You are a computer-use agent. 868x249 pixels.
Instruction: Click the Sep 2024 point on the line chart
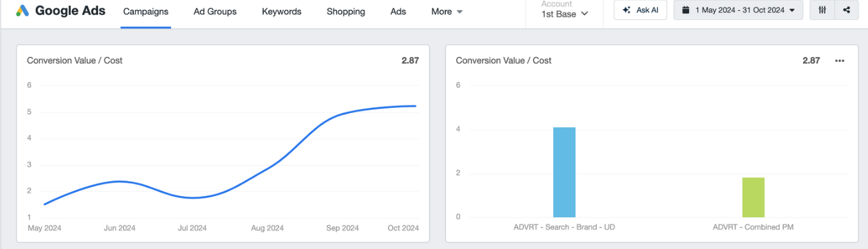click(342, 116)
